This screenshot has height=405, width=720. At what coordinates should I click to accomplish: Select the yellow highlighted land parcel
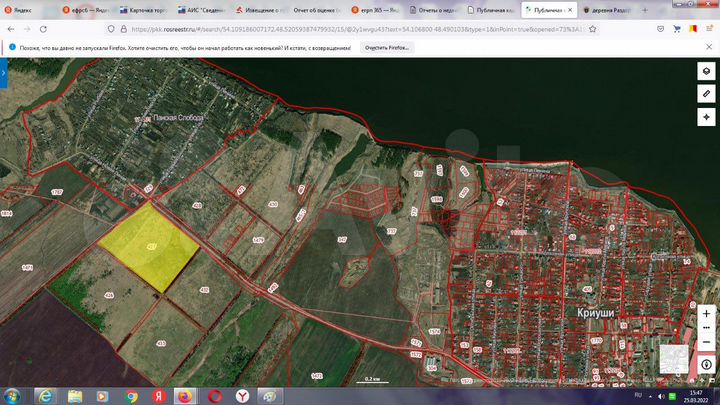tap(148, 246)
